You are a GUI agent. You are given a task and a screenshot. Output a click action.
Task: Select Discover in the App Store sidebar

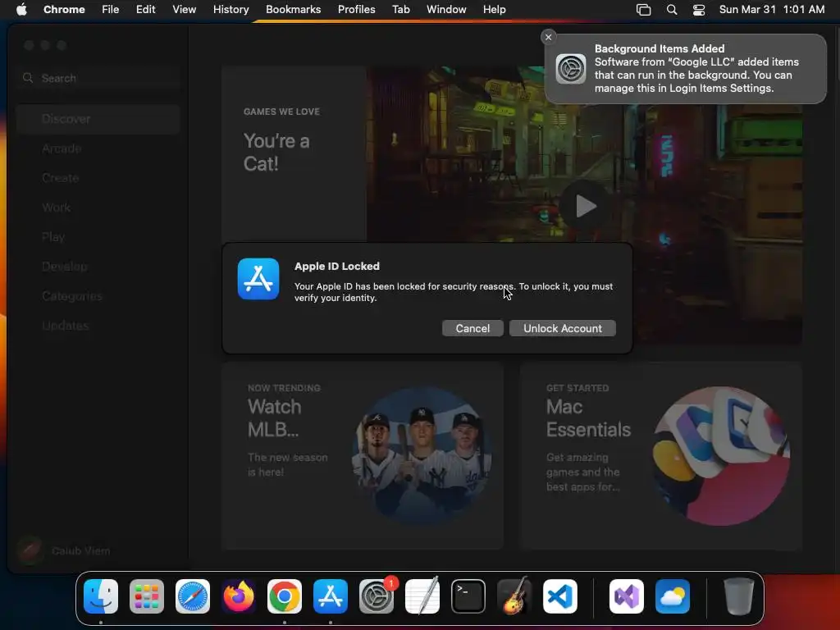(x=98, y=119)
